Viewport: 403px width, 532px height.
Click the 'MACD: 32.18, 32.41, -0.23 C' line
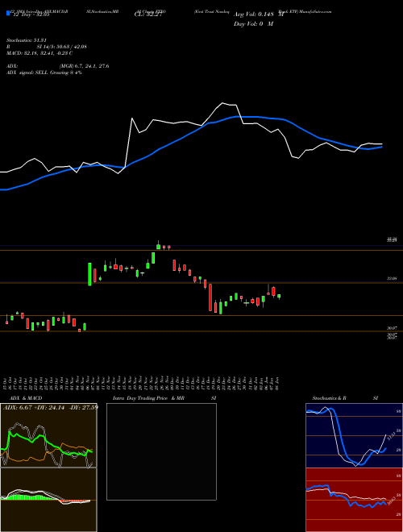coord(39,53)
